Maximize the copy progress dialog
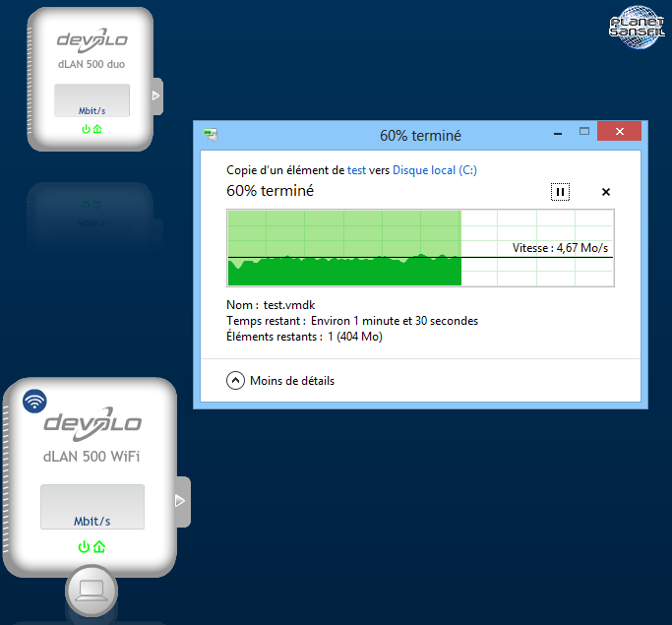 584,131
